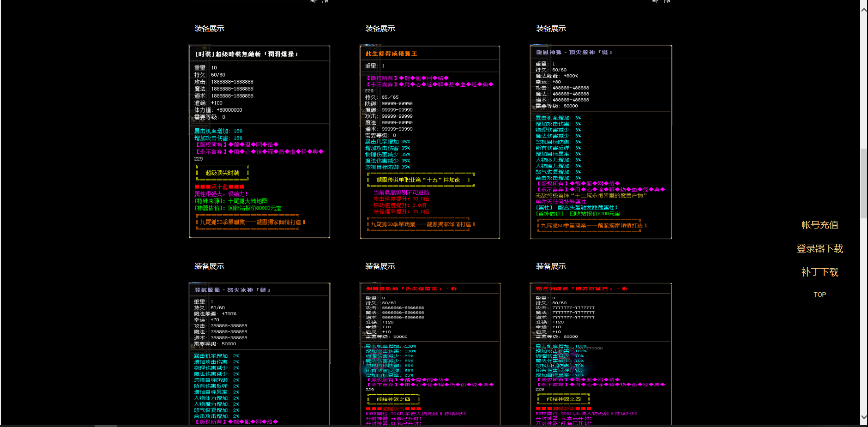This screenshot has width=868, height=427.
Task: Click 魔法躲避: +800% stat line
Action: point(556,76)
